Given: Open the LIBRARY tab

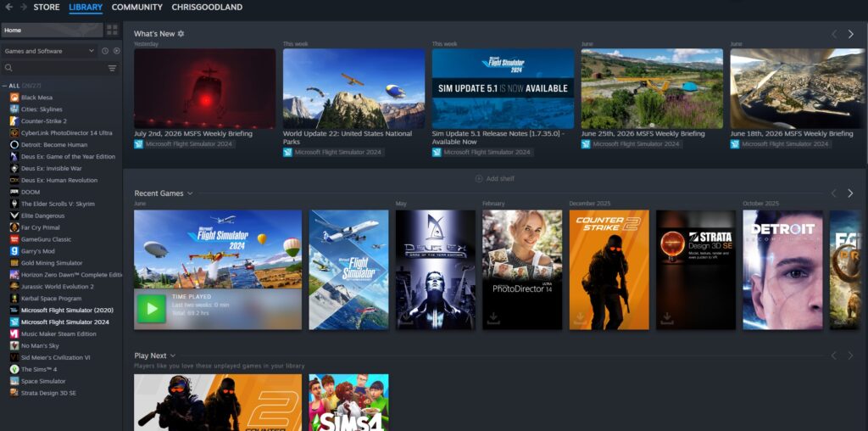Looking at the screenshot, I should pos(86,7).
